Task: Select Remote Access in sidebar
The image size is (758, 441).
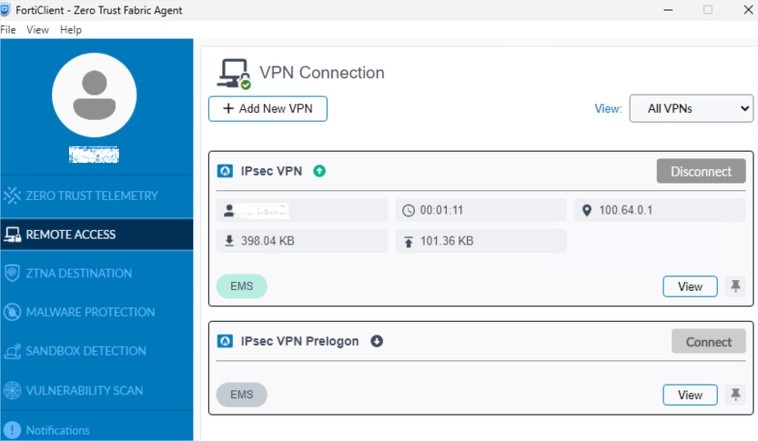Action: point(97,235)
